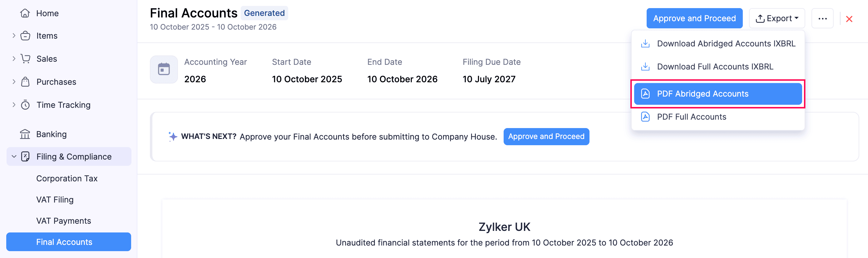
Task: Click the Purchases bag icon
Action: 25,82
